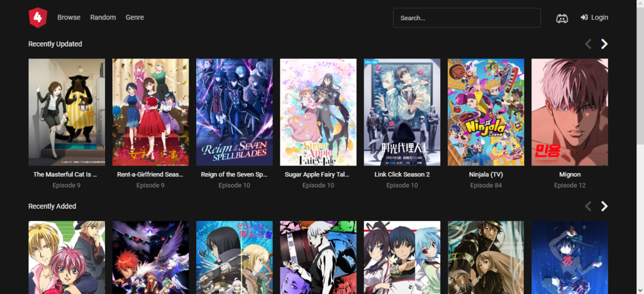The height and width of the screenshot is (294, 644).
Task: Open the Discord icon link
Action: point(562,18)
